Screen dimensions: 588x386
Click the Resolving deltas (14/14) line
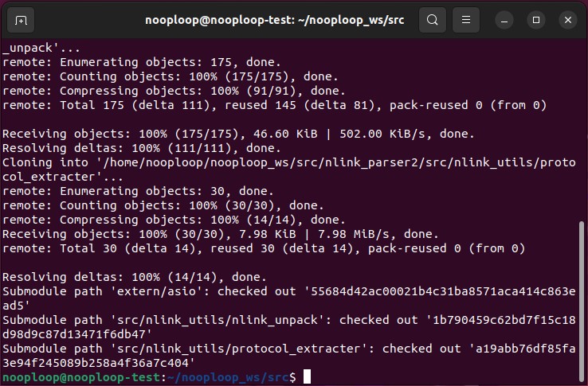137,277
